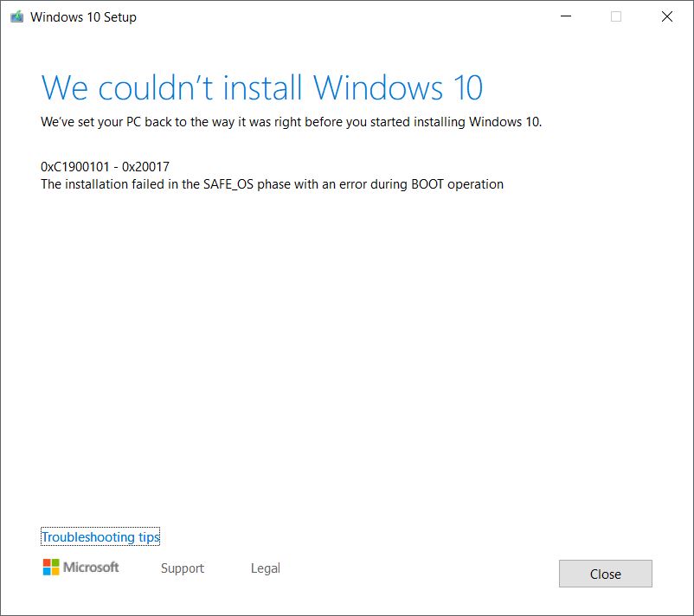The image size is (694, 616).
Task: Click the Windows 10 Setup title text
Action: (83, 17)
